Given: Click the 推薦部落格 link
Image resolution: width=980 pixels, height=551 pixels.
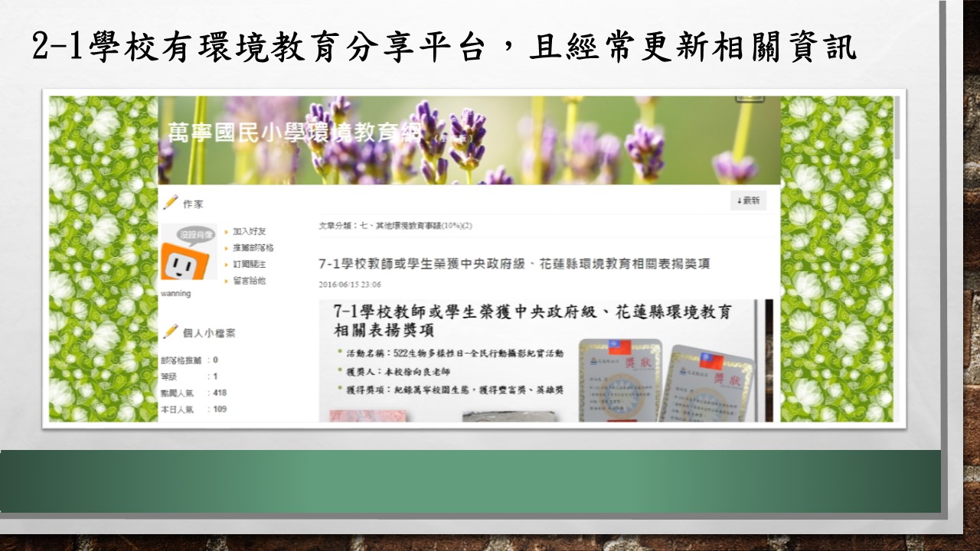Looking at the screenshot, I should tap(253, 248).
